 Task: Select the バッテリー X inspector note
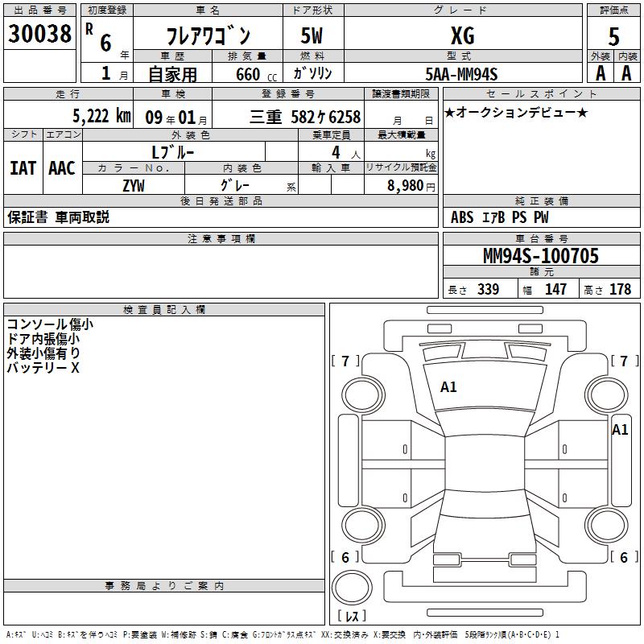(43, 367)
